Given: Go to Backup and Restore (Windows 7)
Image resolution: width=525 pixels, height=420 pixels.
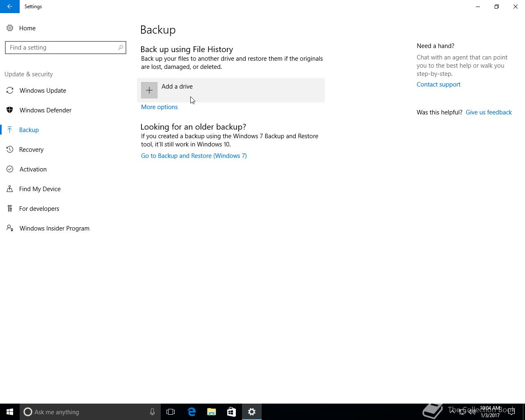Looking at the screenshot, I should 194,156.
